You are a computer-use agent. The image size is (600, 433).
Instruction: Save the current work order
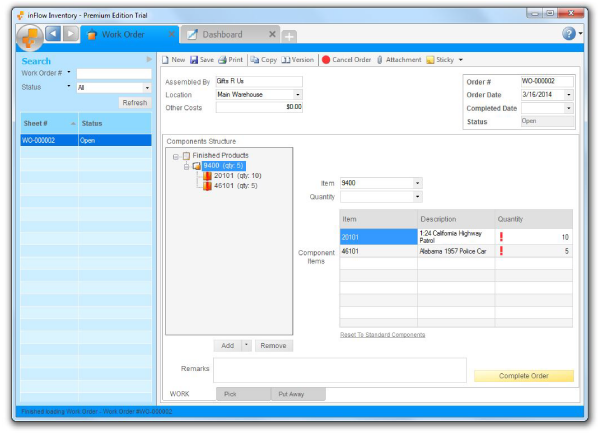pyautogui.click(x=201, y=60)
